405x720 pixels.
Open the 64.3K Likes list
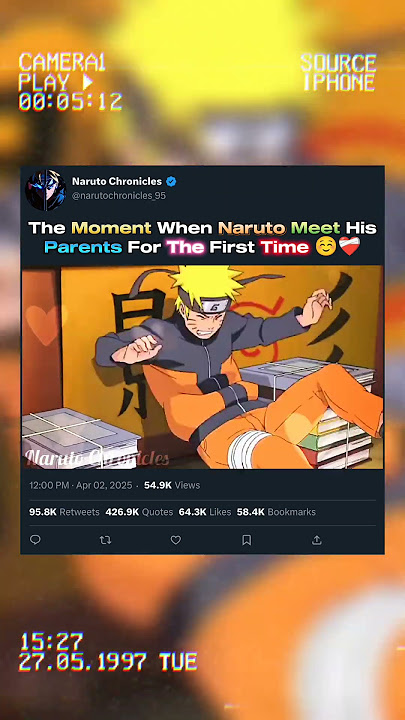pos(205,512)
